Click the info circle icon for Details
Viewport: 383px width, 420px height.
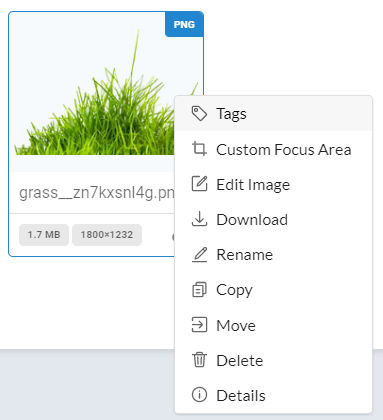click(x=199, y=395)
